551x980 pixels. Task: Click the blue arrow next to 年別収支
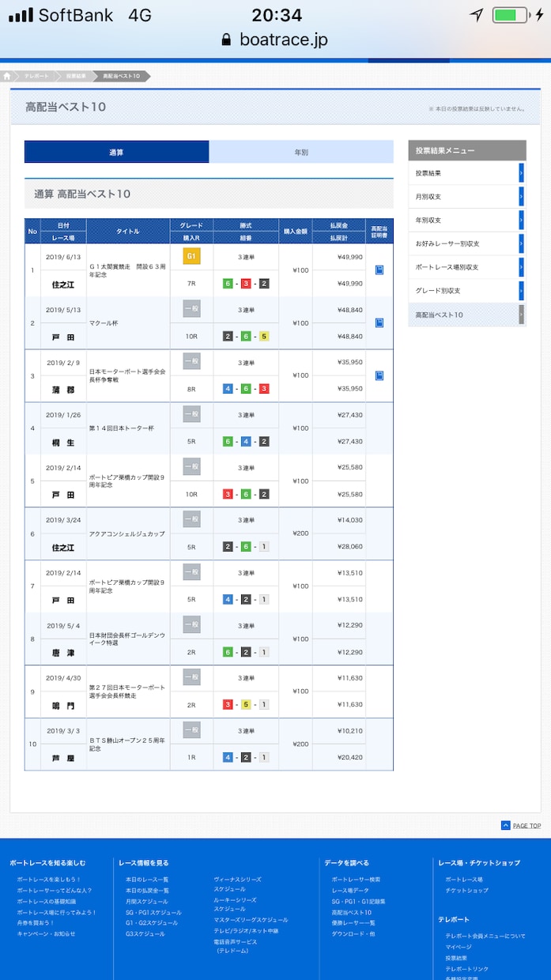pyautogui.click(x=521, y=220)
